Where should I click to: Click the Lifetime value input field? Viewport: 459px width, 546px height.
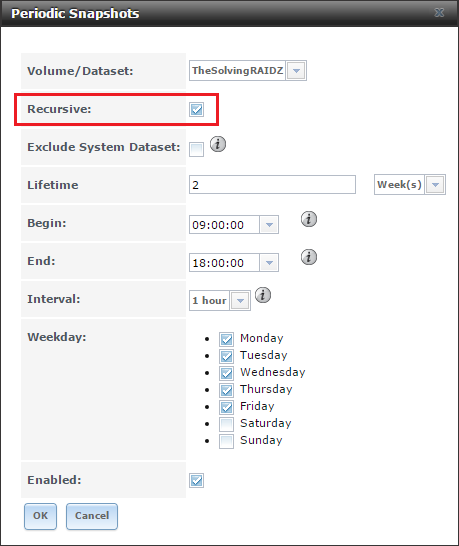[272, 185]
